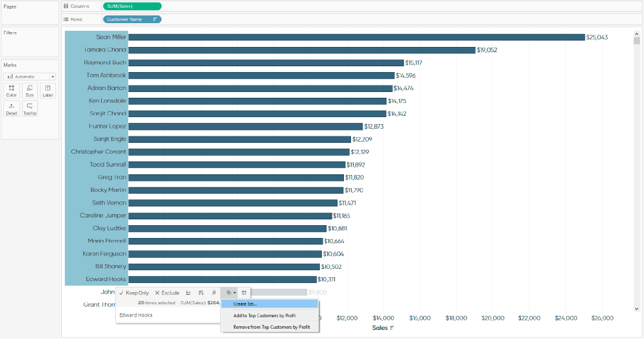Open the Tooltip marks card
Image resolution: width=644 pixels, height=339 pixels.
click(30, 108)
